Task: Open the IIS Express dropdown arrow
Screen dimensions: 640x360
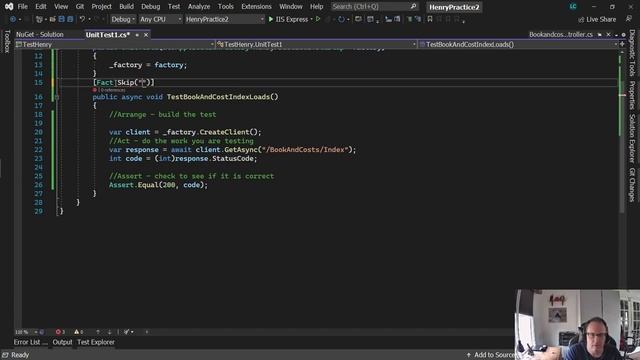Action: 311,19
